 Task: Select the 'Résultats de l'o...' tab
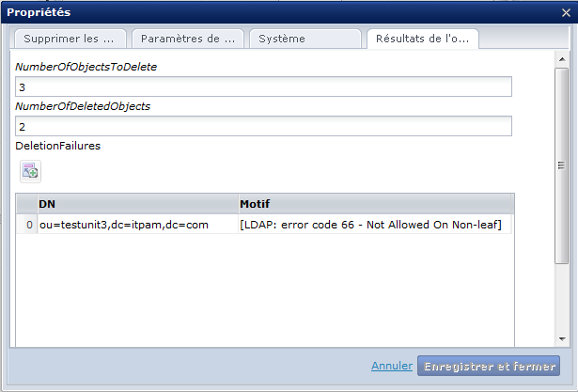click(422, 39)
